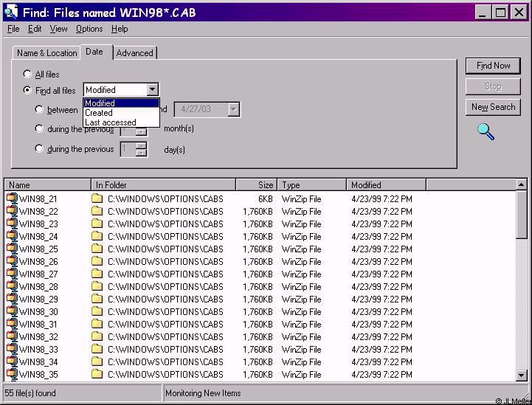The height and width of the screenshot is (405, 532).
Task: Click folder icon in WIN98_34 row
Action: (x=97, y=361)
